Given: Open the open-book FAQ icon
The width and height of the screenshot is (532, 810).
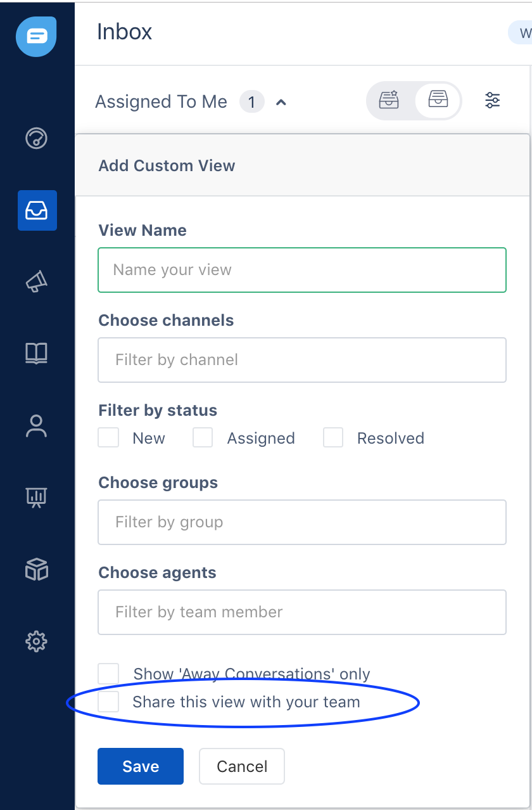Looking at the screenshot, I should pos(36,354).
